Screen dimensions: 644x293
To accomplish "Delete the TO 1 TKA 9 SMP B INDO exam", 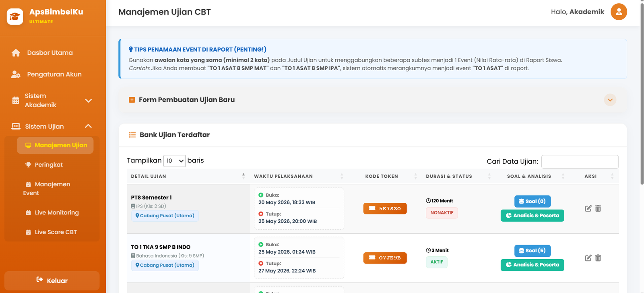I will pos(598,258).
